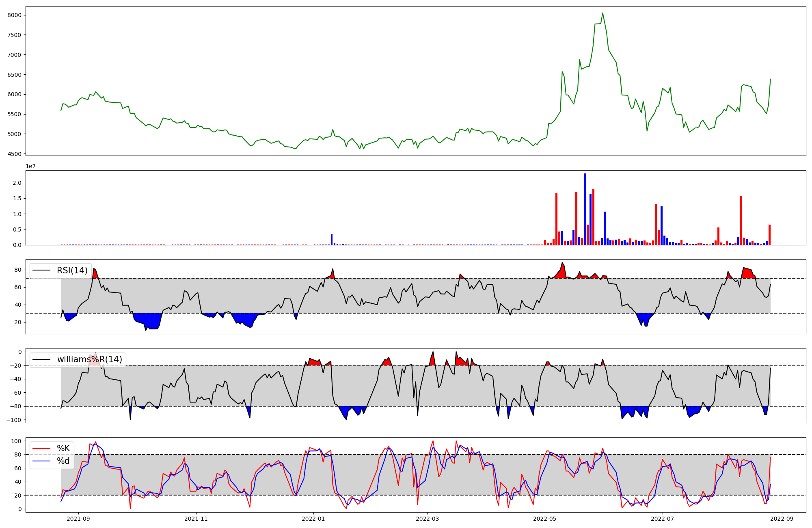Screen dimensions: 812x528
Task: Click the 2022-09 x-axis date label
Action: pos(782,519)
